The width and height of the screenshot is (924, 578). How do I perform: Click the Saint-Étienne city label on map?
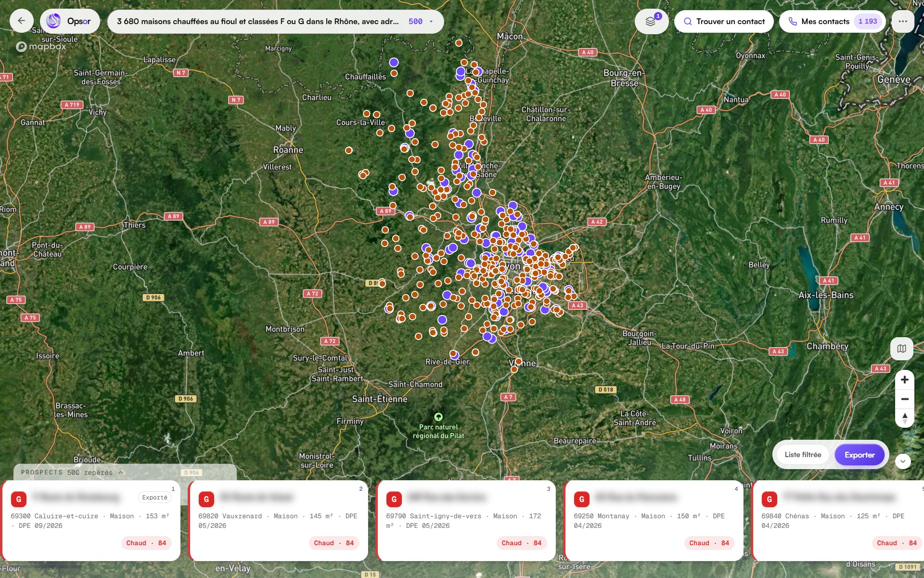coord(379,399)
